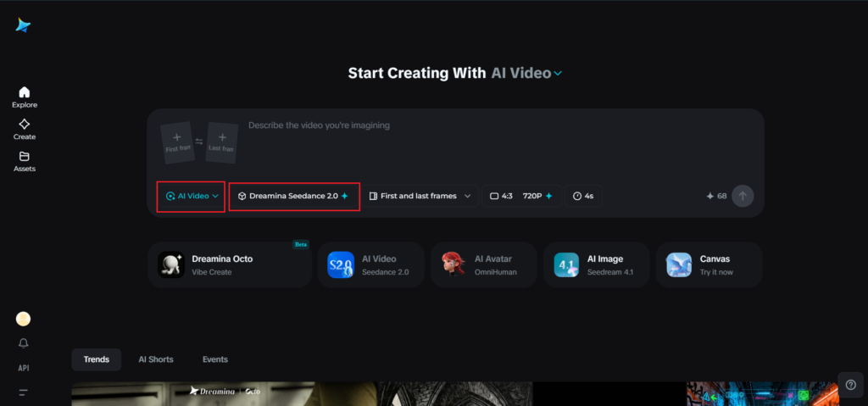Click the Canvas bird icon
The image size is (868, 406).
tap(679, 264)
